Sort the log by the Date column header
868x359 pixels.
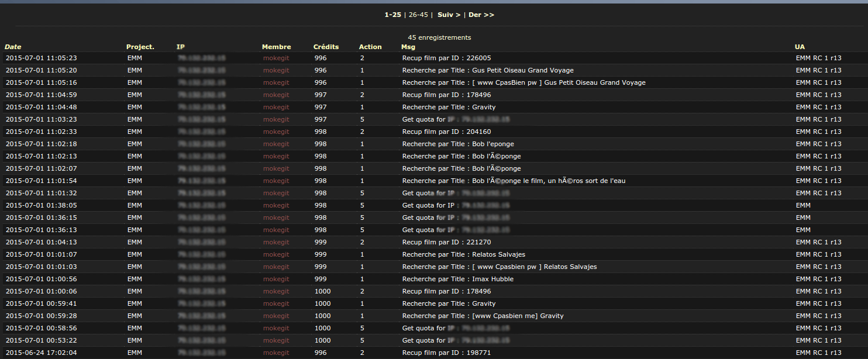(x=13, y=47)
